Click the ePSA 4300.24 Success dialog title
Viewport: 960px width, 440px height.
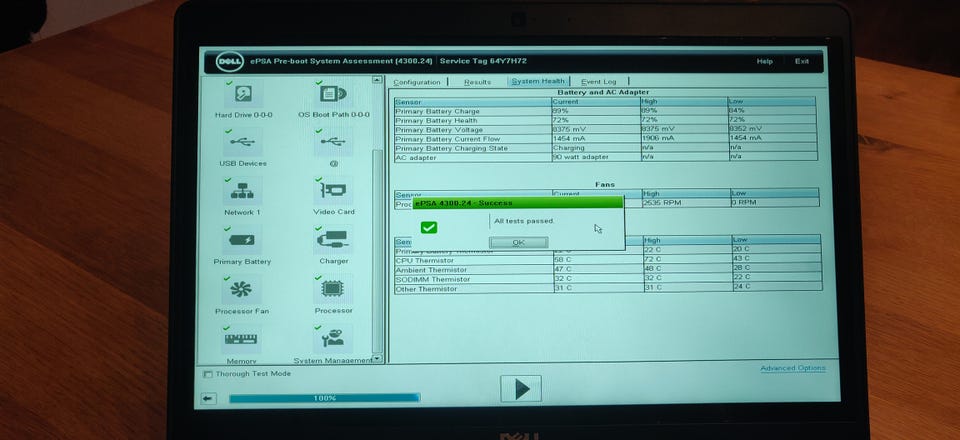(463, 203)
